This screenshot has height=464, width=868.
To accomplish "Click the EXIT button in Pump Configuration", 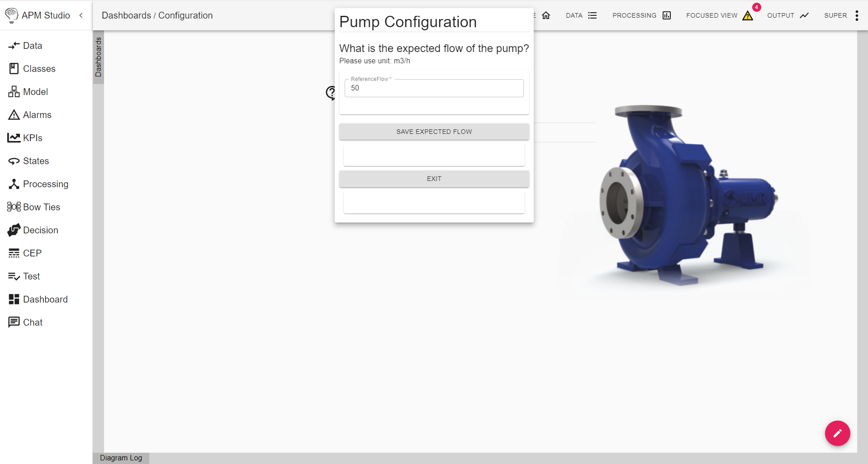I will point(433,179).
